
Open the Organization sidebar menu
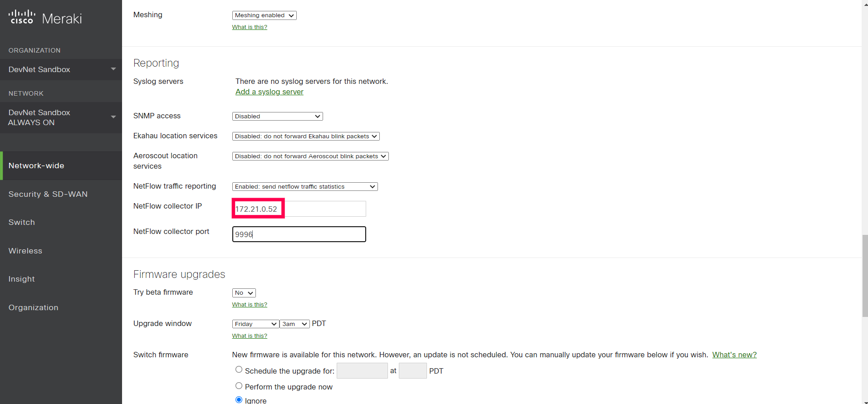click(x=33, y=307)
